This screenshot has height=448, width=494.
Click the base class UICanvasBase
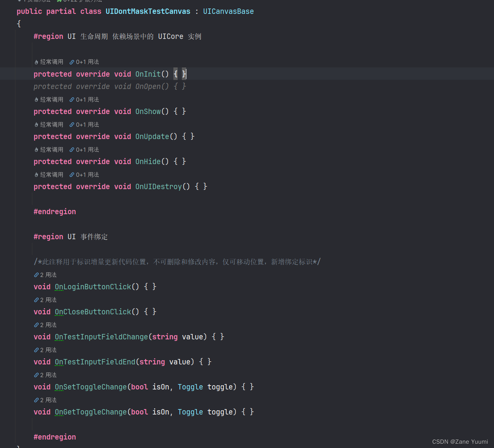click(x=229, y=12)
